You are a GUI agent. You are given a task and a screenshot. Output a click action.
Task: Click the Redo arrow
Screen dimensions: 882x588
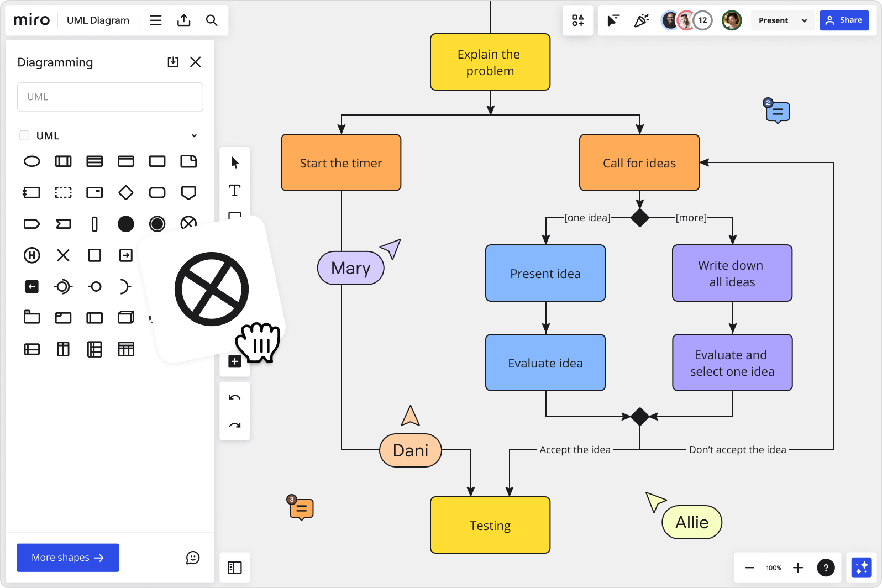(235, 426)
